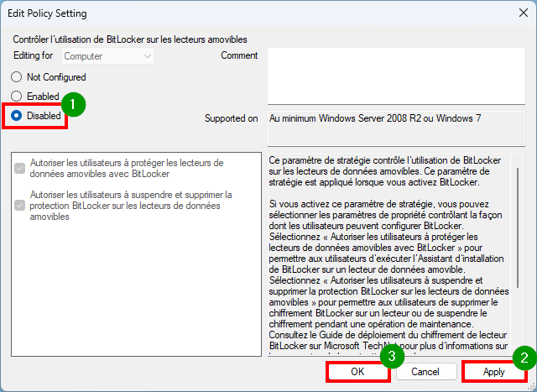Click the Editing for label
Image resolution: width=537 pixels, height=392 pixels.
point(34,55)
